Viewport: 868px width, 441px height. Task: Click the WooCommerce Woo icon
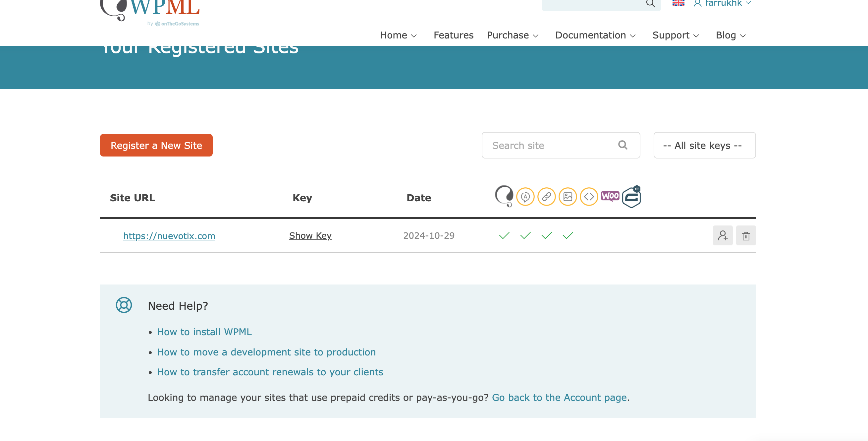(610, 196)
